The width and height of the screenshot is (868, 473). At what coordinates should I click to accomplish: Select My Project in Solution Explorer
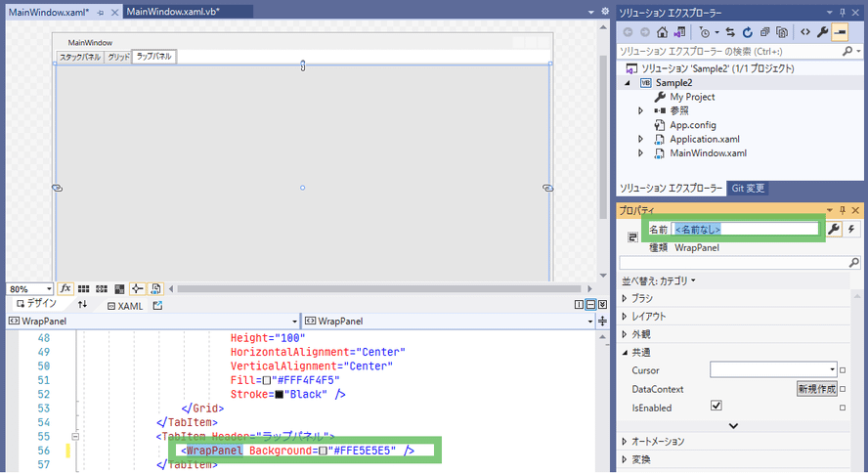point(692,97)
